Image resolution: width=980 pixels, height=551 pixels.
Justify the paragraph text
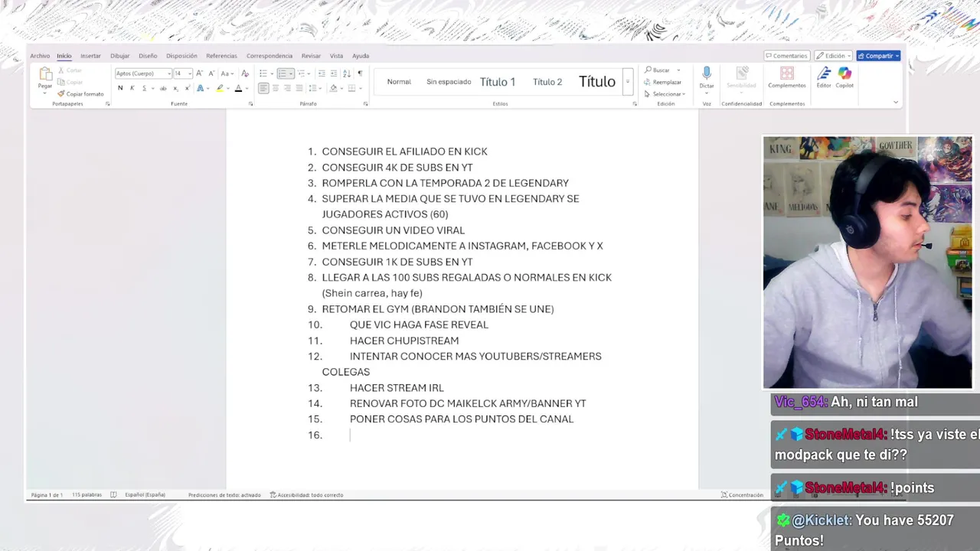(x=299, y=88)
